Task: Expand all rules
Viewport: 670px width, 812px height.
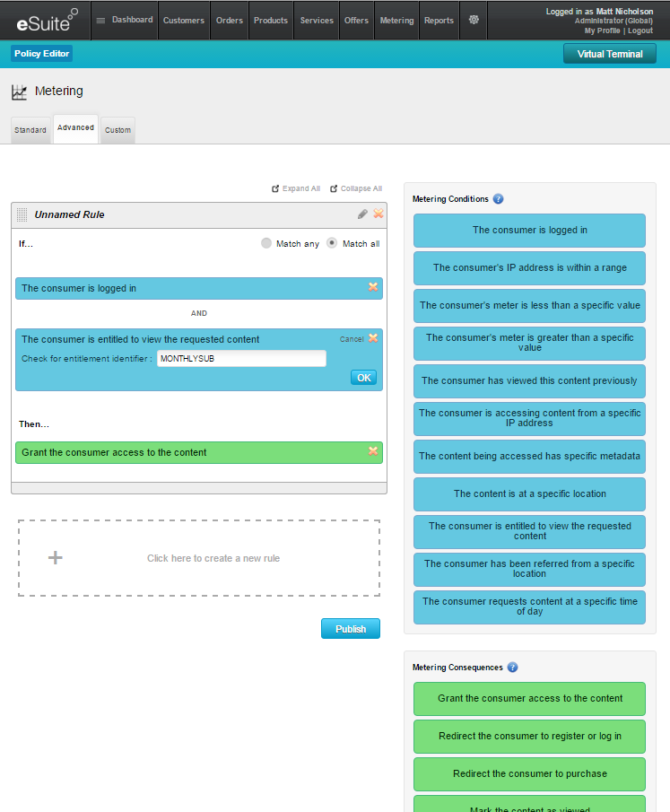Action: [x=296, y=188]
